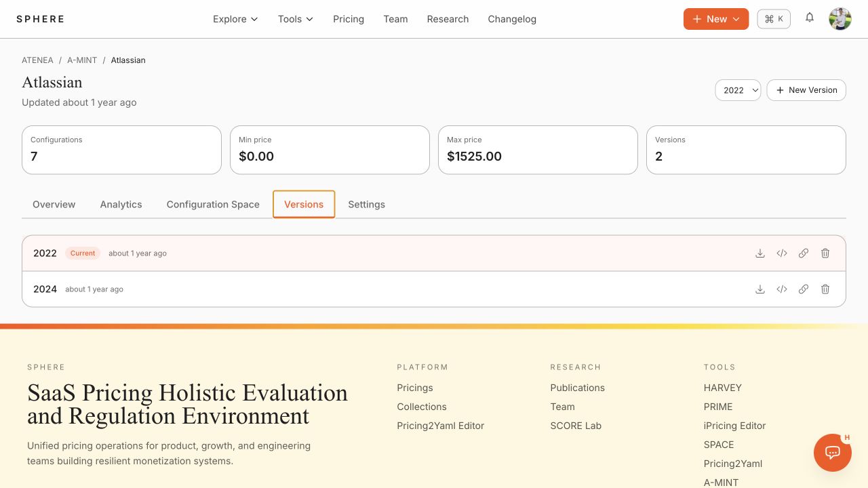View code for the 2022 version

point(782,253)
